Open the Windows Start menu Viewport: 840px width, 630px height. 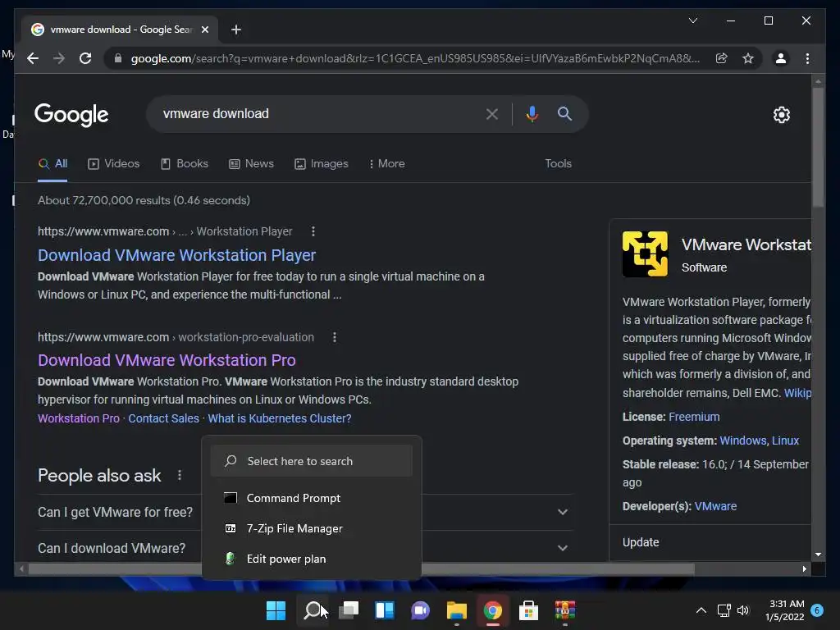(276, 610)
